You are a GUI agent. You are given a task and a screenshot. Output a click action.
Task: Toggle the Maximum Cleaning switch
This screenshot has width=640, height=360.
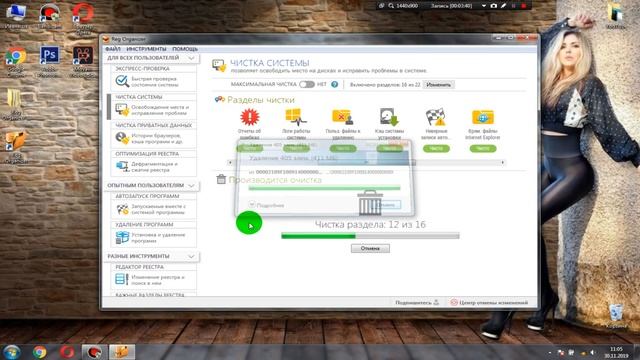pos(307,84)
